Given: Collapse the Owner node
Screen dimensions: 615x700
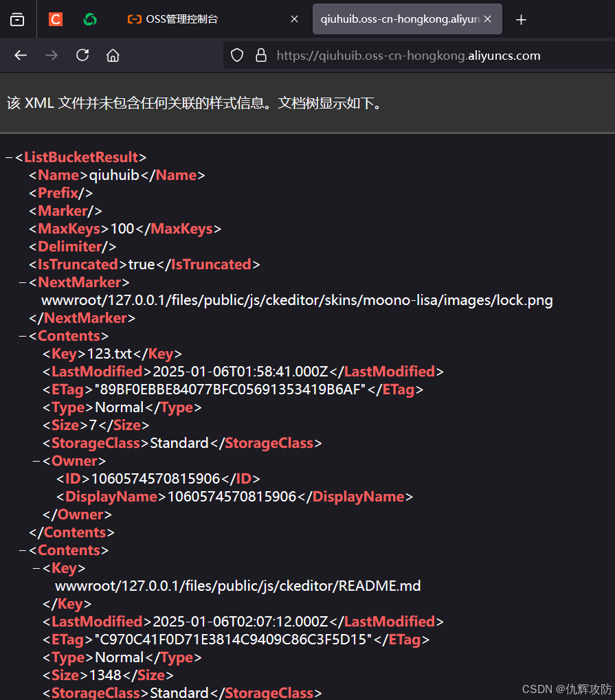Looking at the screenshot, I should point(36,461).
